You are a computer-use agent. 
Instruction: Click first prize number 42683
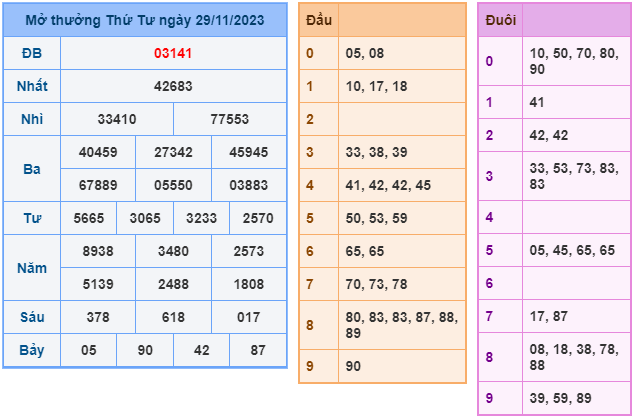(x=173, y=86)
